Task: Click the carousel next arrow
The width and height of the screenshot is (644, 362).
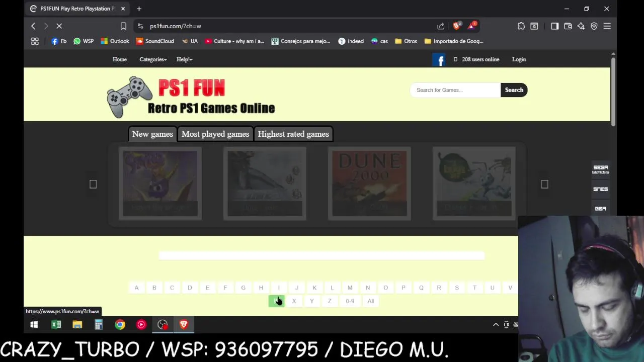Action: pos(544,185)
